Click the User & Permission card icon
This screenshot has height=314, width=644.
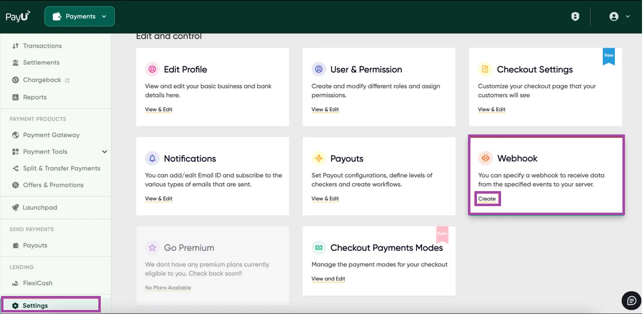318,69
